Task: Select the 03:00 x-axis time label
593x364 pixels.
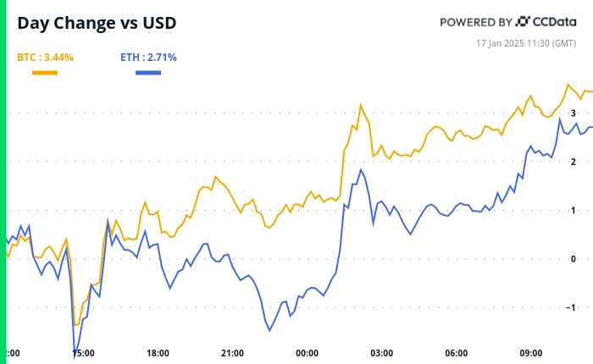Action: 382,353
